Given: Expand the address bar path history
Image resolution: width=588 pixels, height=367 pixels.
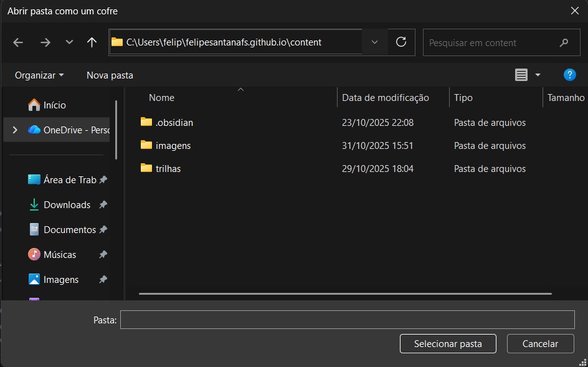Looking at the screenshot, I should coord(374,42).
